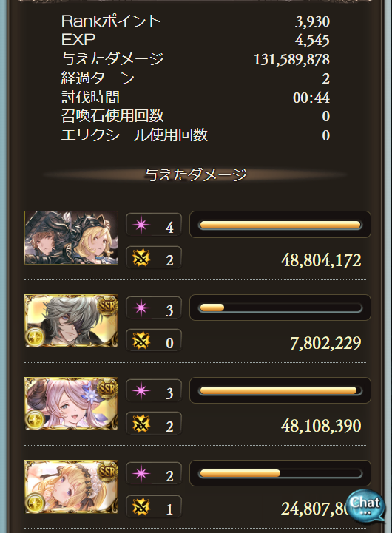Click the half-filled damage bar in the last row
Viewport: 392px width, 533px height.
click(x=280, y=474)
